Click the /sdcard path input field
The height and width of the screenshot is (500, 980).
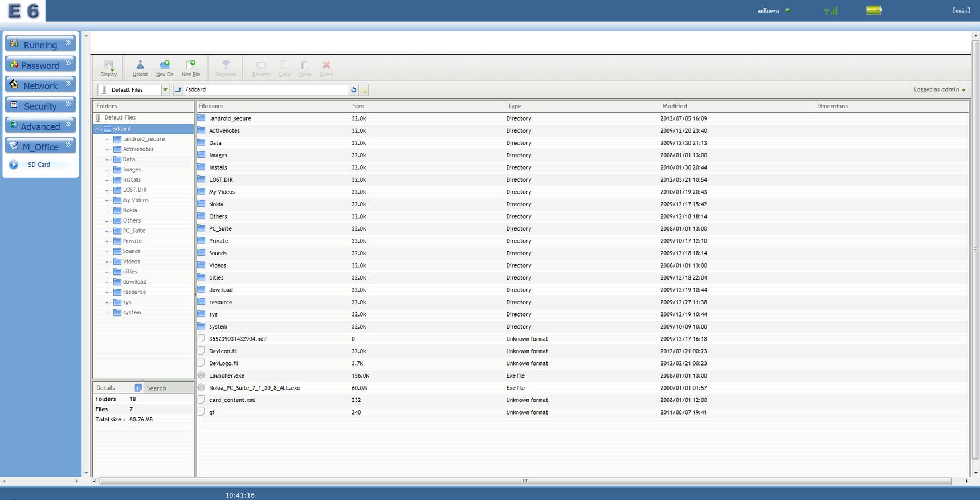[266, 90]
